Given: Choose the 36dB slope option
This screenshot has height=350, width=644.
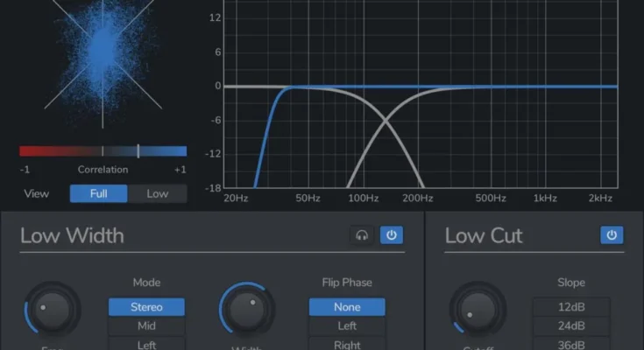Looking at the screenshot, I should (x=570, y=344).
